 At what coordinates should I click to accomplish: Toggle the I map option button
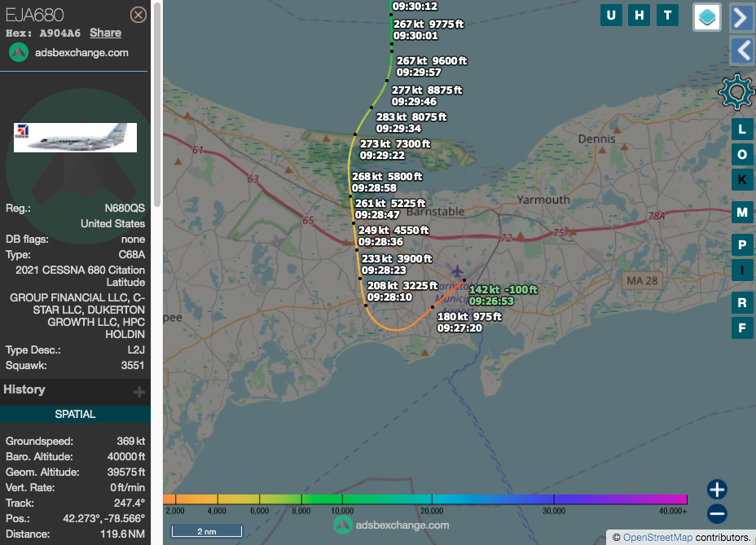coord(742,270)
